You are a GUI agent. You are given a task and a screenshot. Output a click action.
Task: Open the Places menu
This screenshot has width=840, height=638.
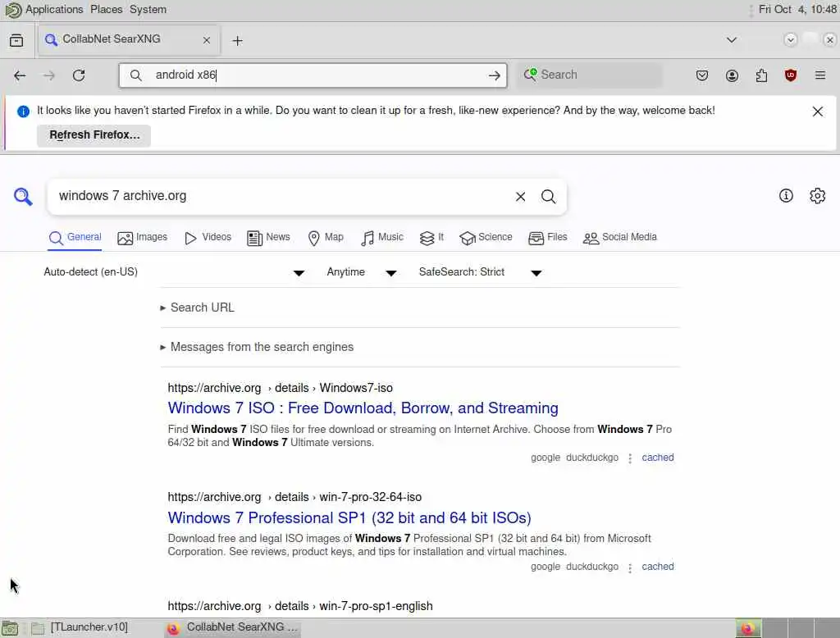click(x=106, y=10)
